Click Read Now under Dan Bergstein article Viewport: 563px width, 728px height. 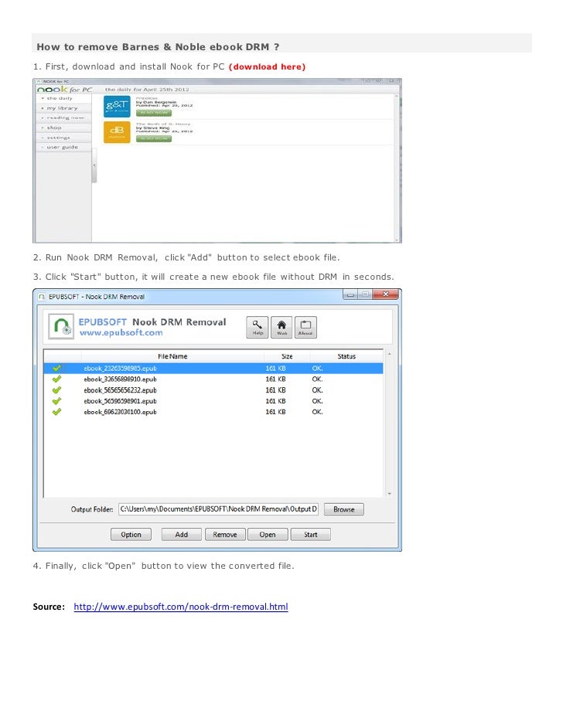(154, 113)
